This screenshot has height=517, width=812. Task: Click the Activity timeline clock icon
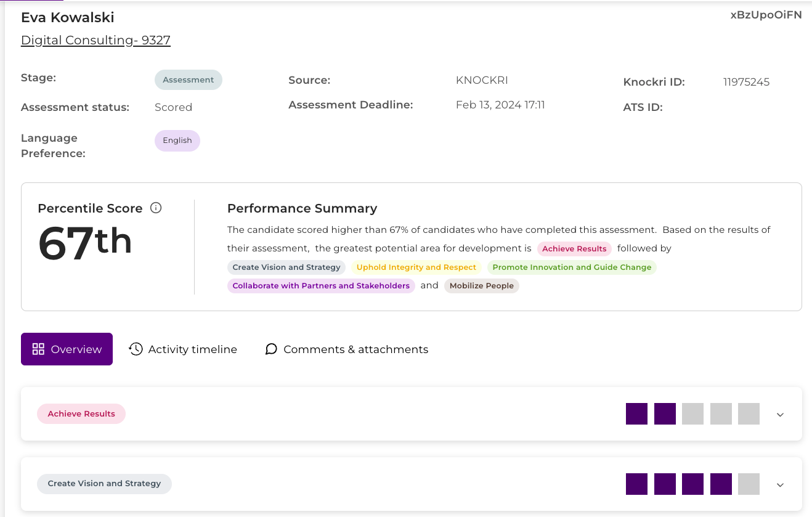(x=136, y=349)
